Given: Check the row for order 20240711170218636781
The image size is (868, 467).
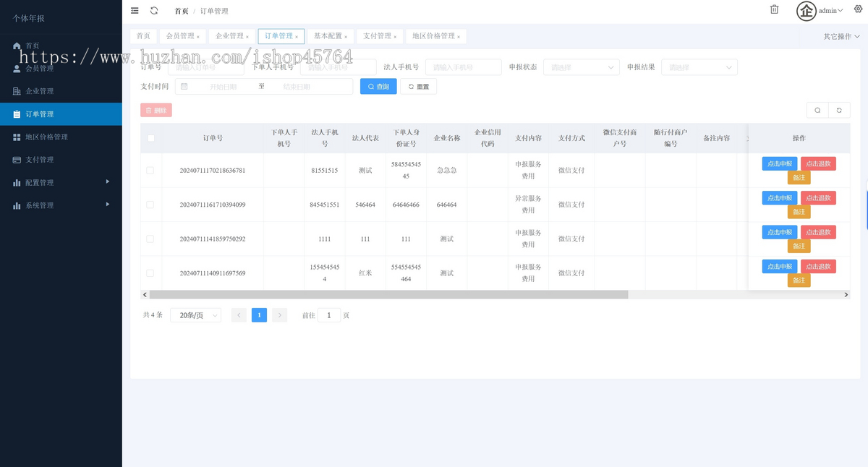Looking at the screenshot, I should point(150,171).
